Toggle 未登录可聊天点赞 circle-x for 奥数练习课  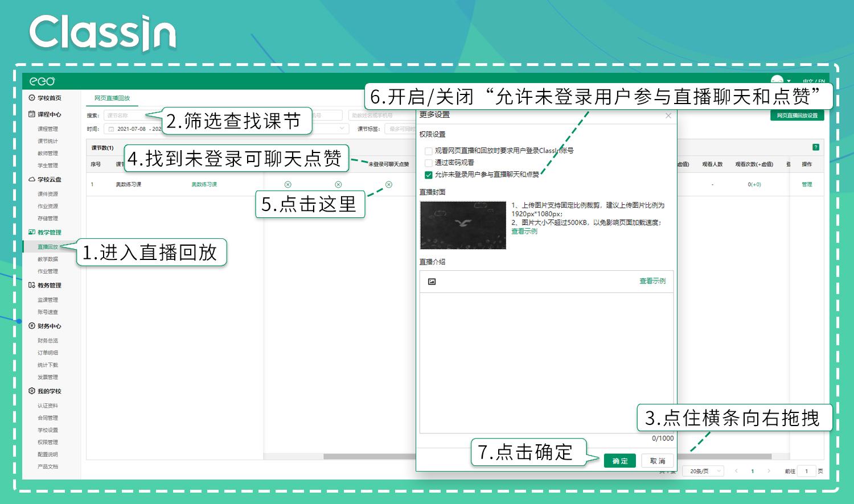click(x=389, y=184)
